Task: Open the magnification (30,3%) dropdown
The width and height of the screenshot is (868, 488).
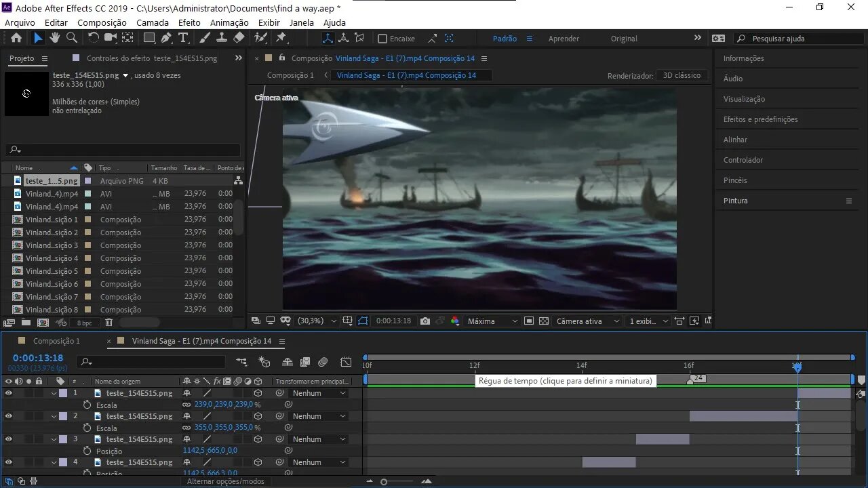Action: (x=316, y=321)
